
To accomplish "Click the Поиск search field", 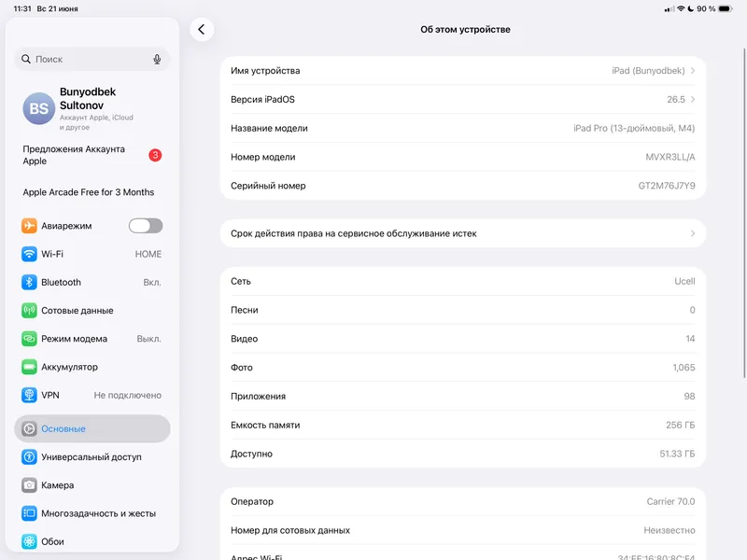I will click(x=92, y=59).
